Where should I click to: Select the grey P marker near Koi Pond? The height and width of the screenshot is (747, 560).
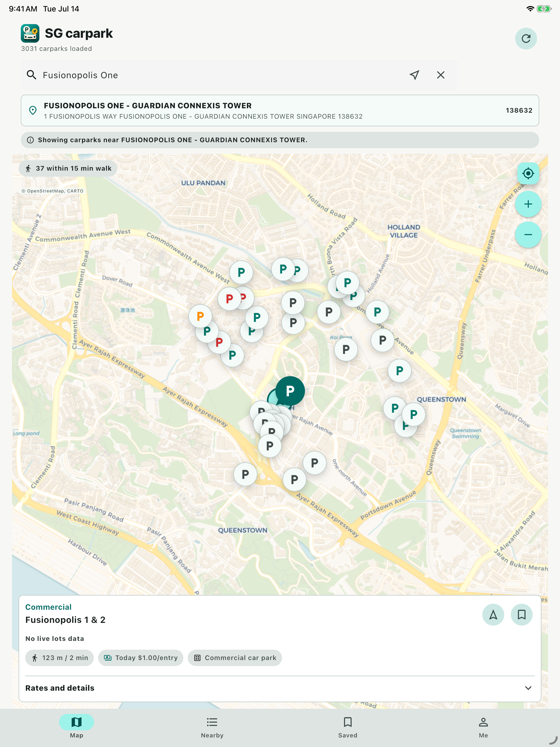(x=346, y=349)
